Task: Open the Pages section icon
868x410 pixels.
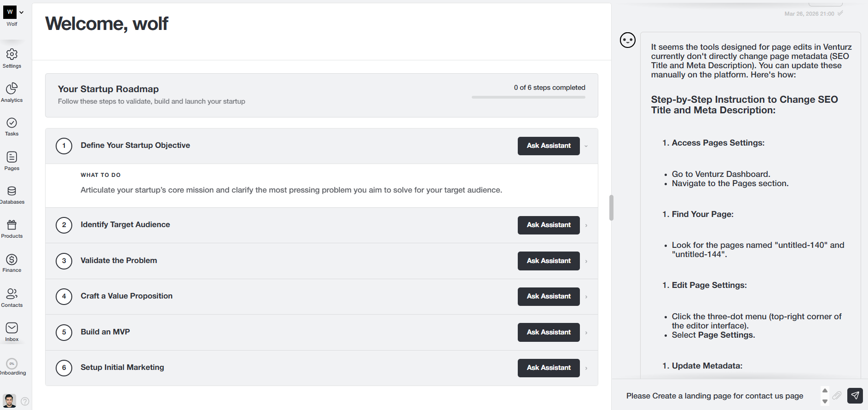Action: [x=12, y=158]
